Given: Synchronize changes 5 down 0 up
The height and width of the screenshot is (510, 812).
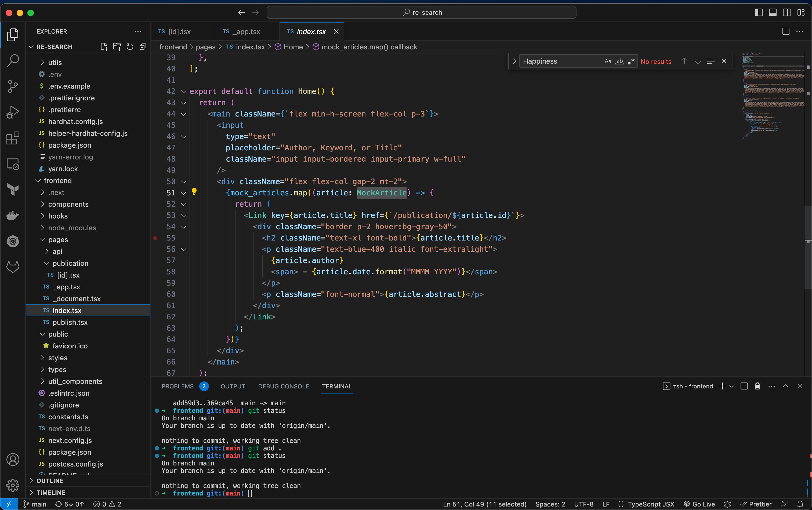Looking at the screenshot, I should [70, 504].
